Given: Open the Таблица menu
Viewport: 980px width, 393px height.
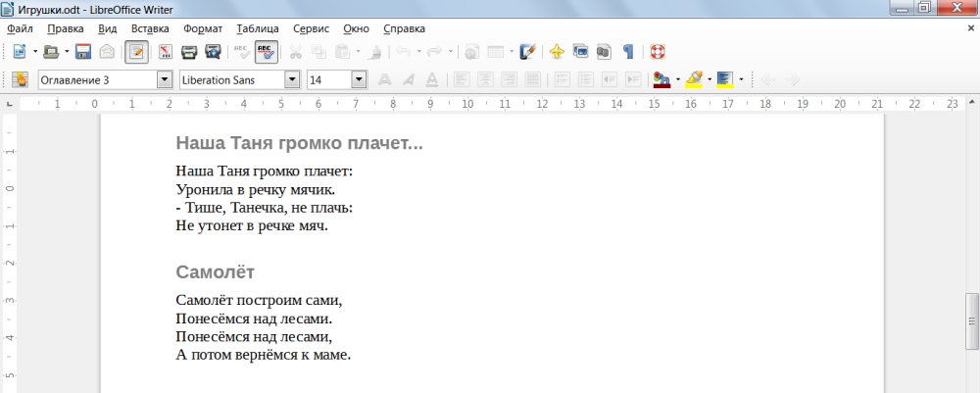Looking at the screenshot, I should pos(258,28).
